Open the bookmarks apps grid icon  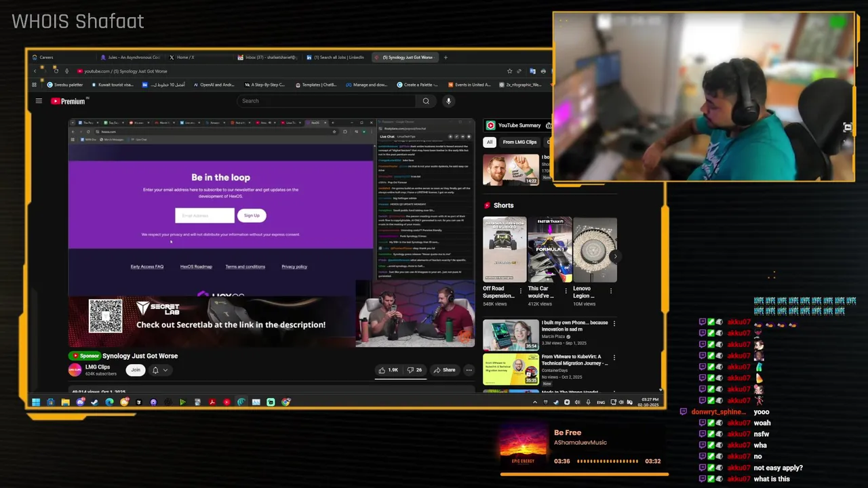point(35,85)
